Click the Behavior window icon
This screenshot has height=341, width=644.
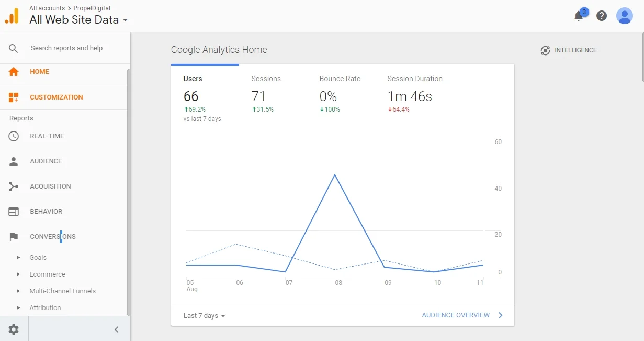click(x=14, y=212)
